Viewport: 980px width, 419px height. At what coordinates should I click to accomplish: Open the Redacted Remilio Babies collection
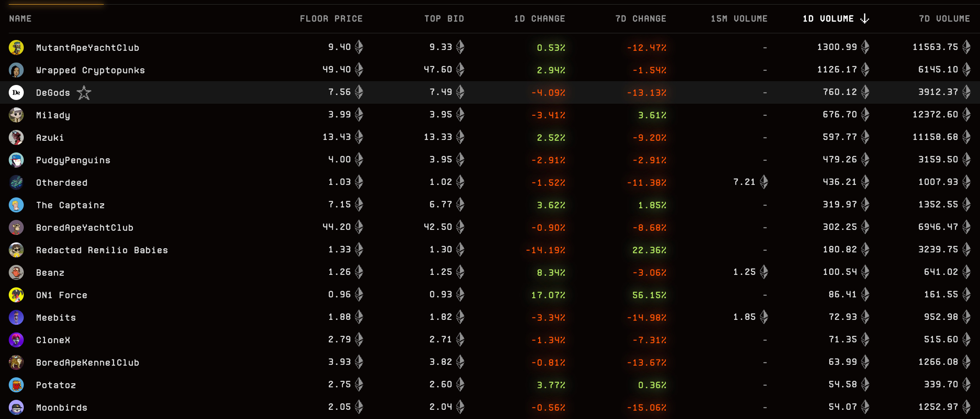click(x=102, y=250)
